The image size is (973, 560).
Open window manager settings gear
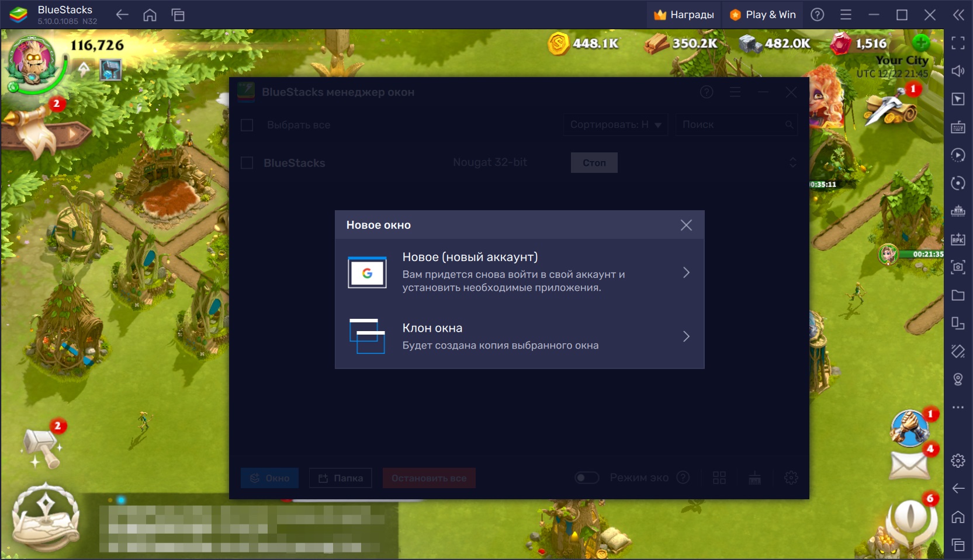(791, 478)
